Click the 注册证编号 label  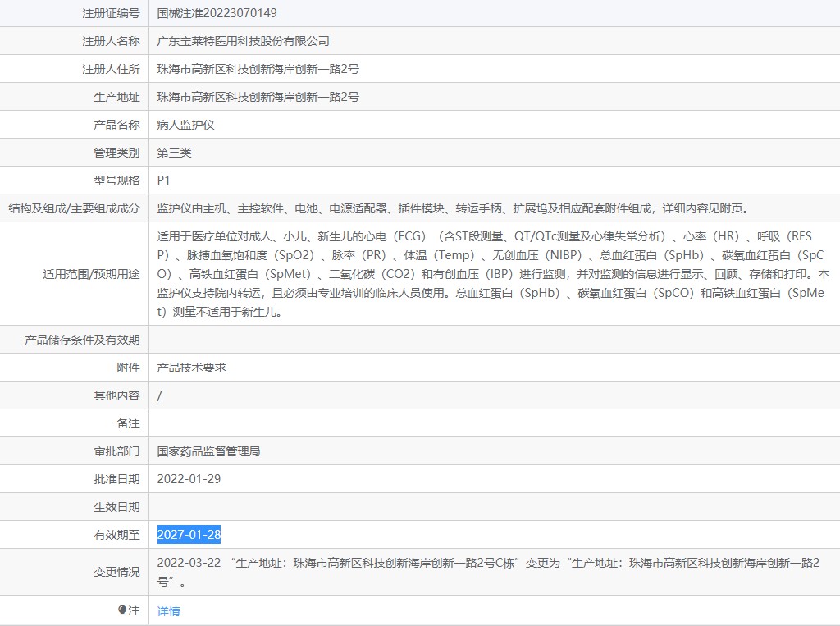click(111, 13)
